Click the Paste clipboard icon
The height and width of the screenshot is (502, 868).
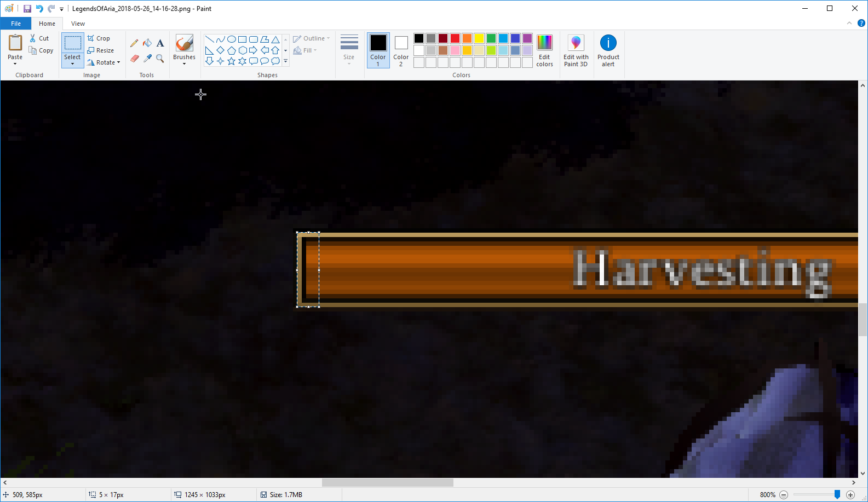click(x=15, y=43)
